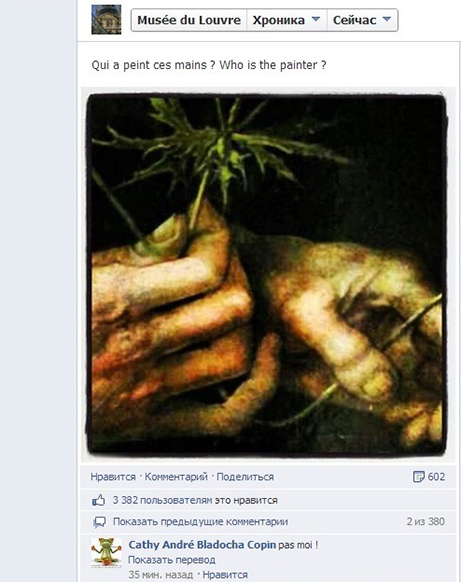The width and height of the screenshot is (461, 582).
Task: Open the Musée du Louvre page button
Action: [x=189, y=20]
